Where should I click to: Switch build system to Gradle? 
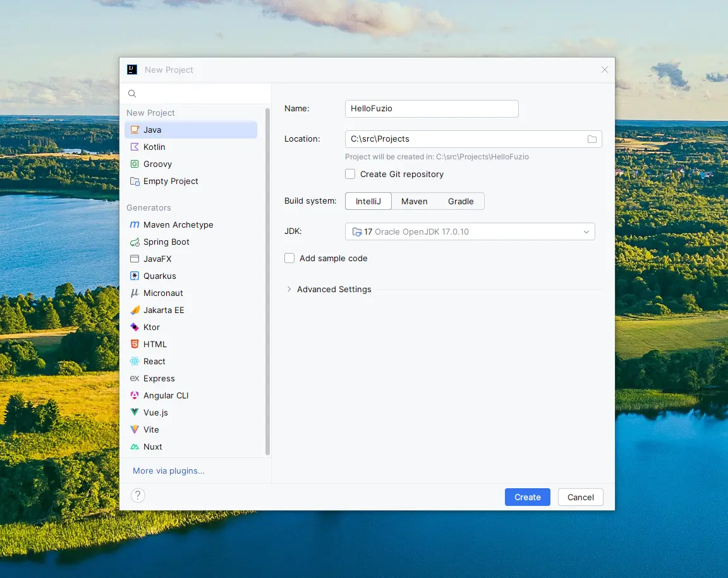pos(461,201)
